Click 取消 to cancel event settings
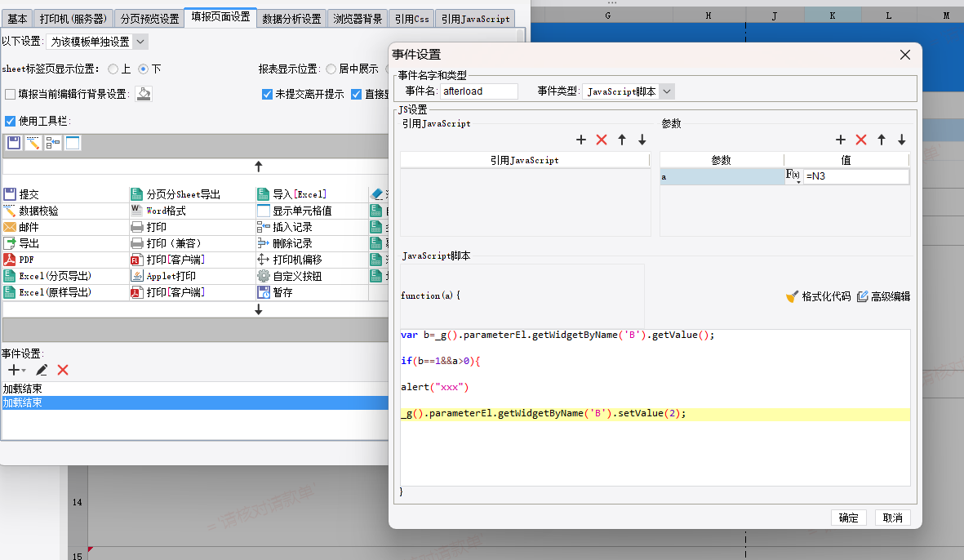 coord(893,518)
